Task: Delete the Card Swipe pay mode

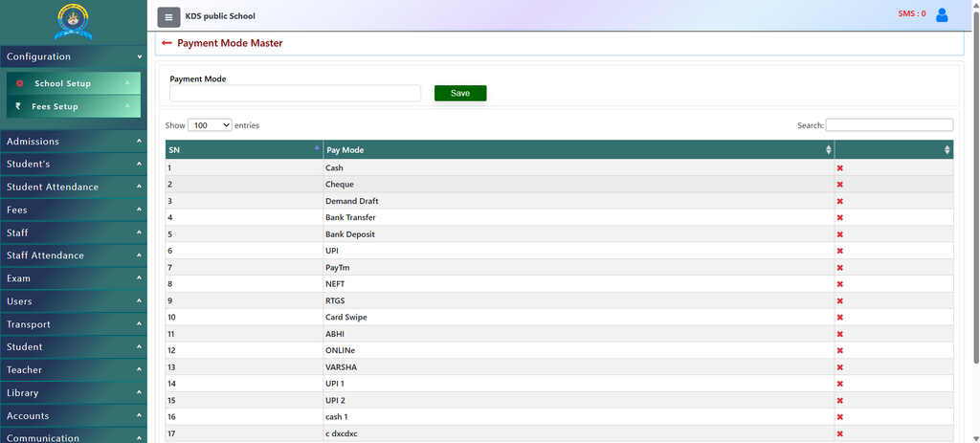Action: pyautogui.click(x=840, y=318)
